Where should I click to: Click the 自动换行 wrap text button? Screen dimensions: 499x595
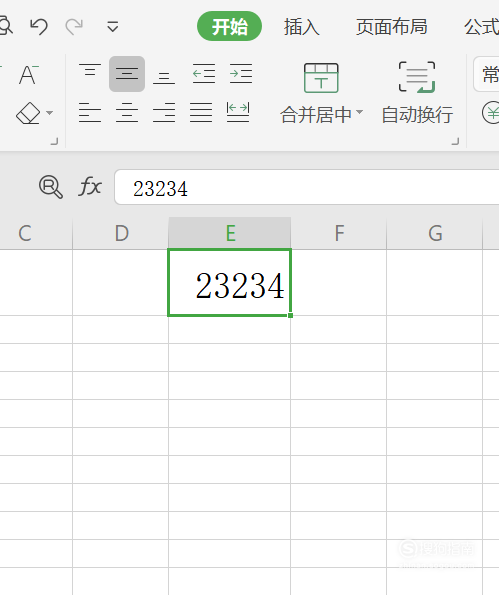417,93
